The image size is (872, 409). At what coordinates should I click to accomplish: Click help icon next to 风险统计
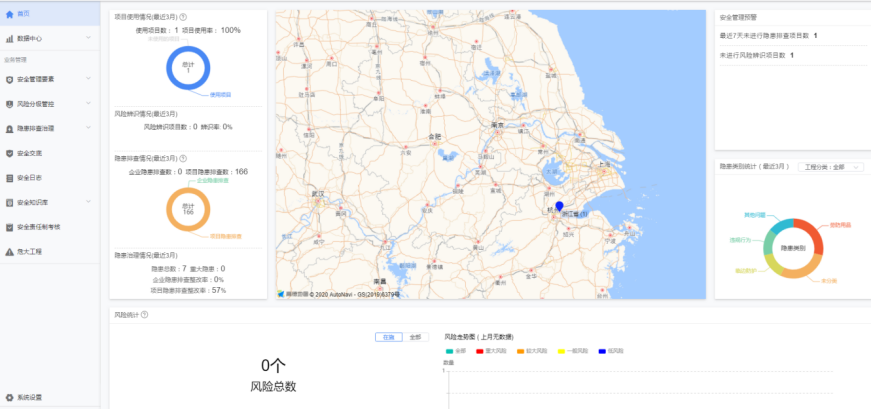click(x=145, y=314)
